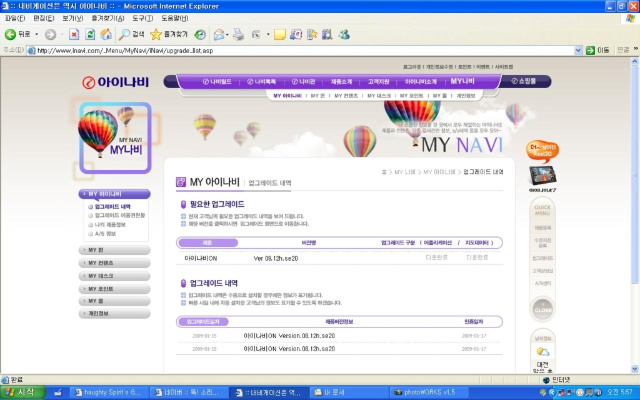This screenshot has width=640, height=400.
Task: Collapse the MY 아이나비 sidebar section
Action: pyautogui.click(x=114, y=194)
